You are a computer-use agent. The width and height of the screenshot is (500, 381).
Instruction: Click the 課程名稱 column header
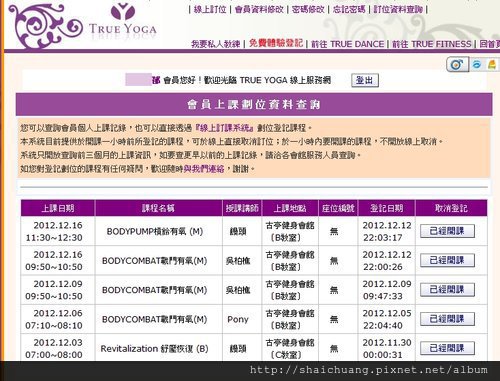pos(158,208)
